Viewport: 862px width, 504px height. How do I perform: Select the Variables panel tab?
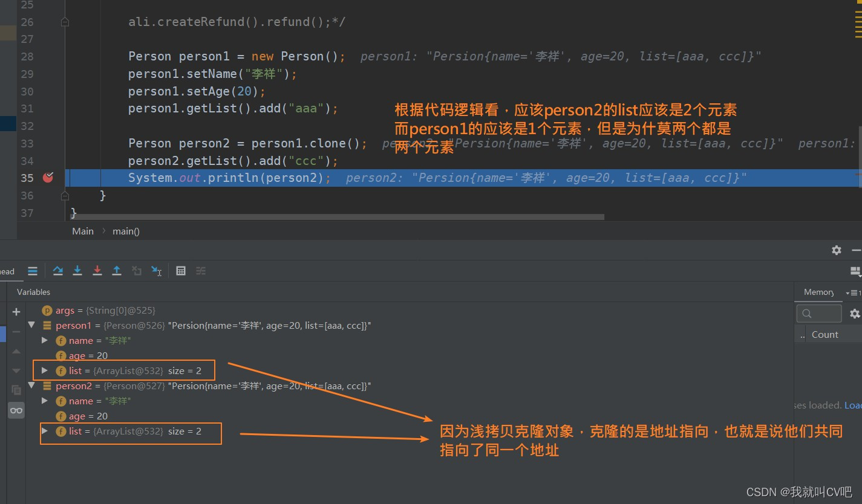point(33,292)
